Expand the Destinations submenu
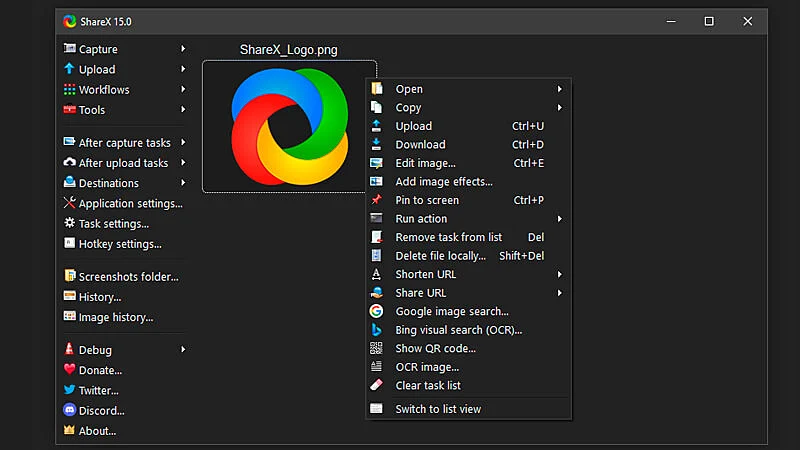This screenshot has height=450, width=800. tap(183, 183)
